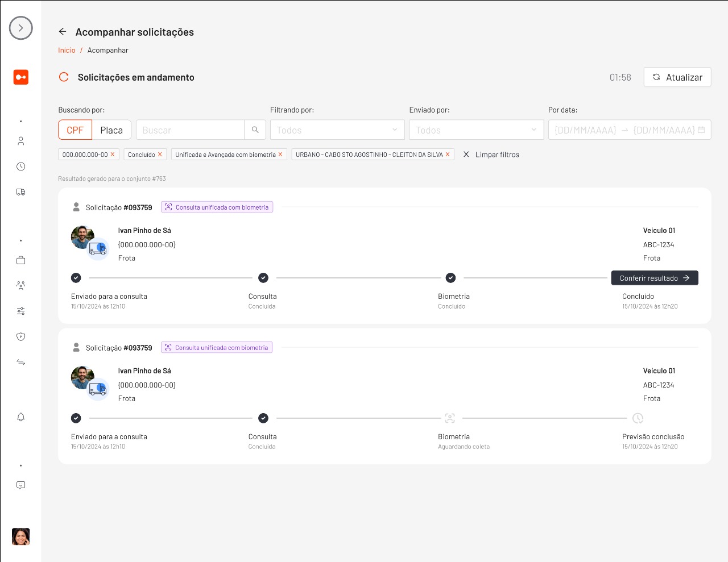The height and width of the screenshot is (562, 728).
Task: Open the Enviado por dropdown
Action: click(476, 130)
